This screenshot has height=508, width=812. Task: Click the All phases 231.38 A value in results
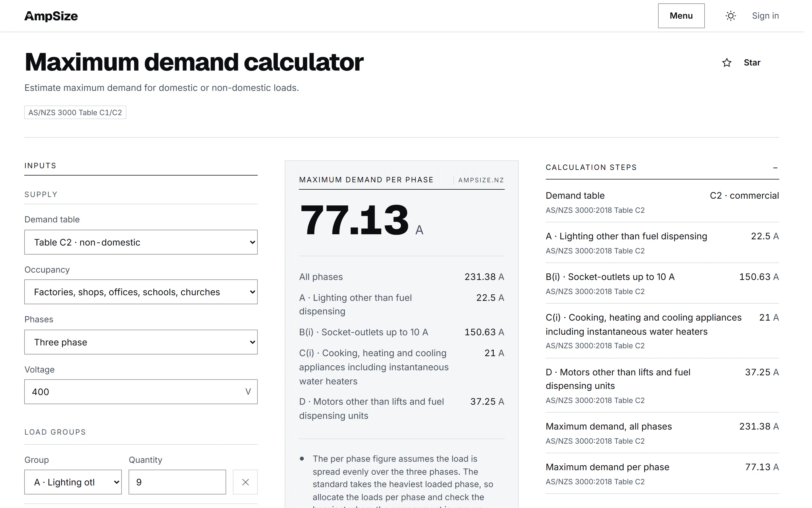pos(484,277)
